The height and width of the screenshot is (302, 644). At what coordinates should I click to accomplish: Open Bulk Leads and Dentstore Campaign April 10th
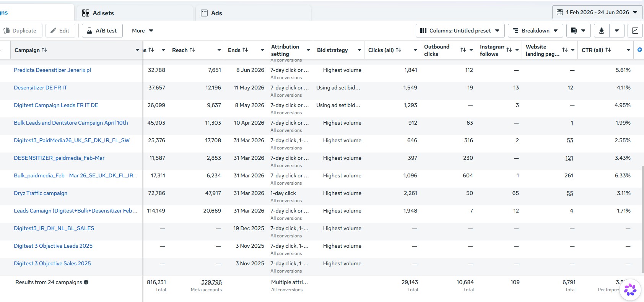[x=71, y=123]
